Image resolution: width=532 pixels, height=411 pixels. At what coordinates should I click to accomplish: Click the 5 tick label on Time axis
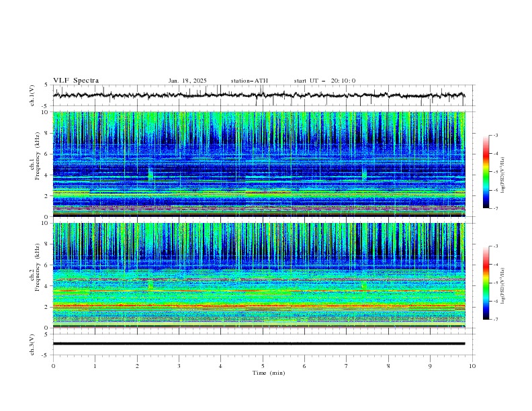263,366
